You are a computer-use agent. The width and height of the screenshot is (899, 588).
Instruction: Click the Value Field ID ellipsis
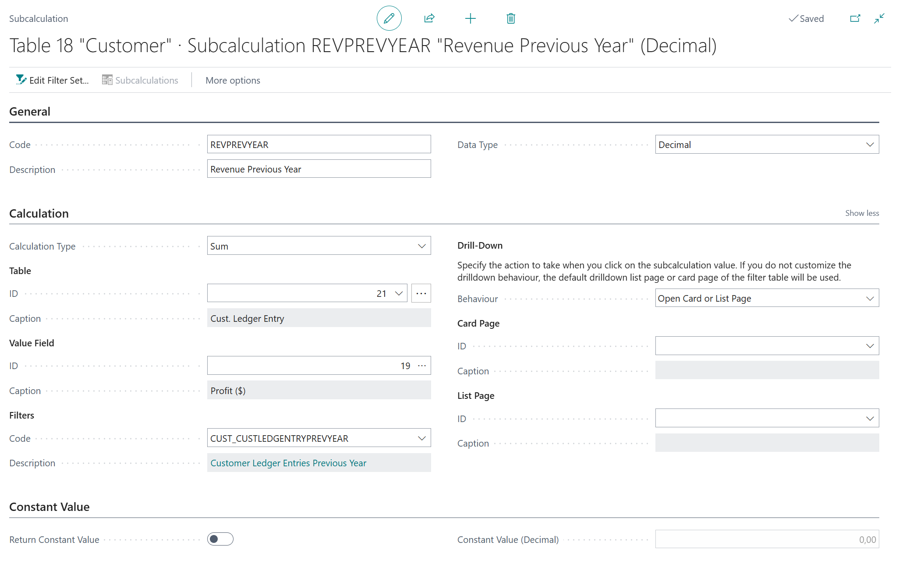point(422,366)
